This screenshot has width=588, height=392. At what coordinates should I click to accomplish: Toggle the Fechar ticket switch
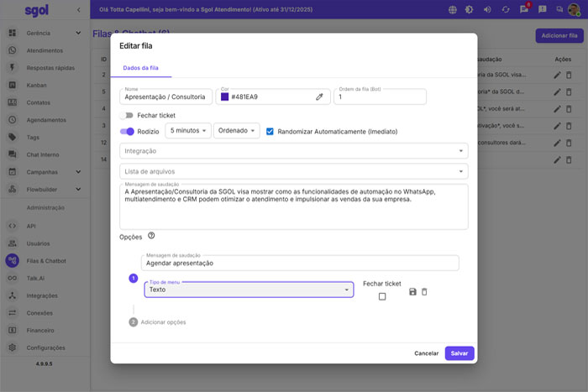127,115
